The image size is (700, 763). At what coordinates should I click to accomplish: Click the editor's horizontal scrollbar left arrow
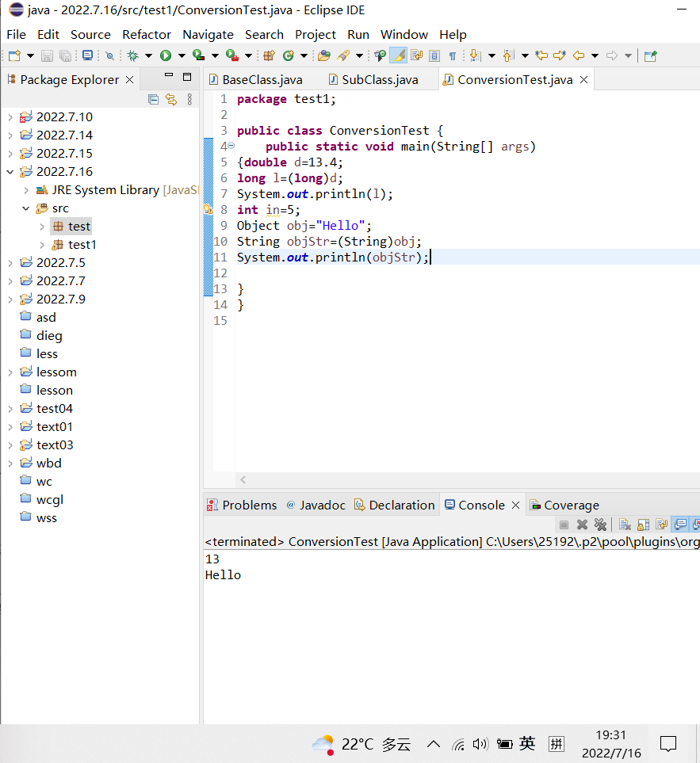click(x=243, y=479)
